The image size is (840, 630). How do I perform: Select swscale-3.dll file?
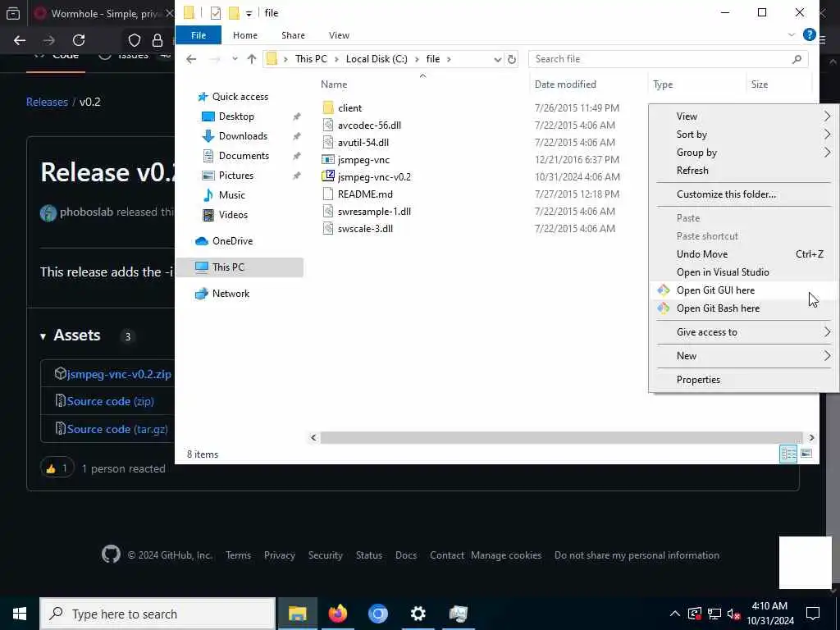click(365, 229)
